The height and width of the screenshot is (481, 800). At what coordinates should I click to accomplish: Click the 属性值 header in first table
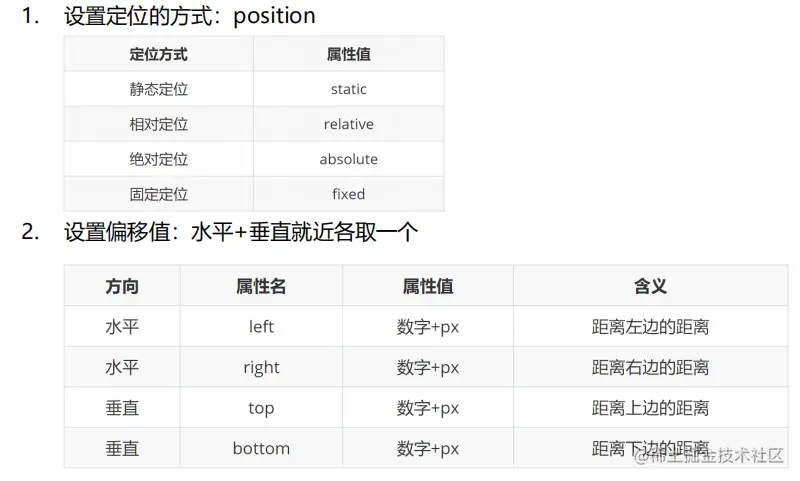coord(348,54)
